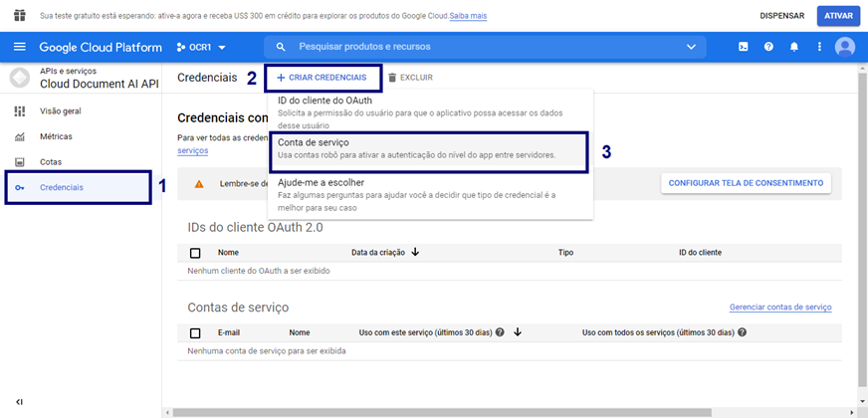Sort by 'Uso com este serviço' arrow
Image resolution: width=868 pixels, height=418 pixels.
pyautogui.click(x=518, y=332)
